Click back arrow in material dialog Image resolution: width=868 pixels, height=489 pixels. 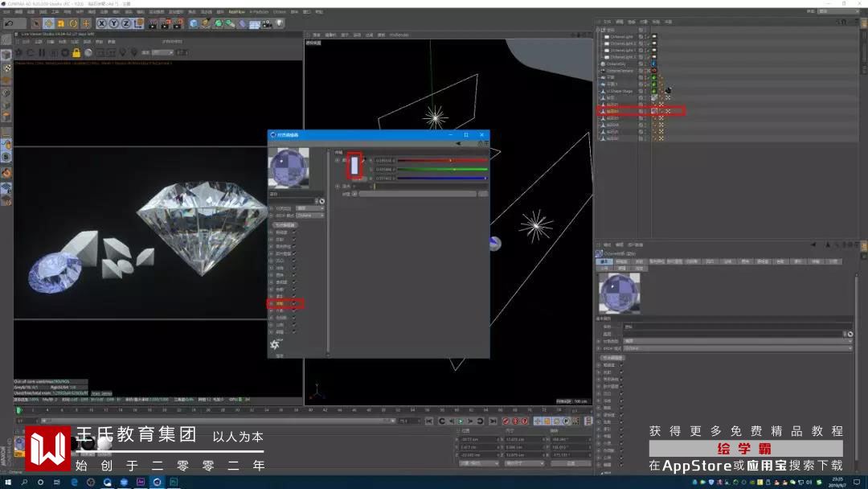458,143
